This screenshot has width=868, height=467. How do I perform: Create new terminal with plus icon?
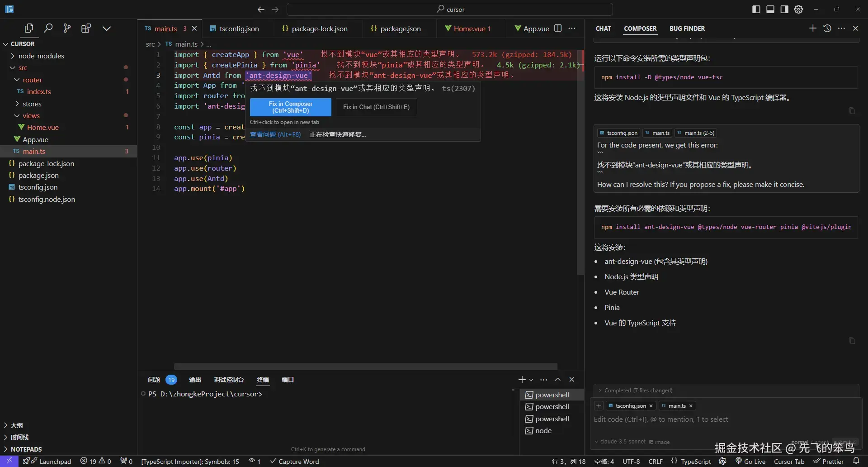522,380
